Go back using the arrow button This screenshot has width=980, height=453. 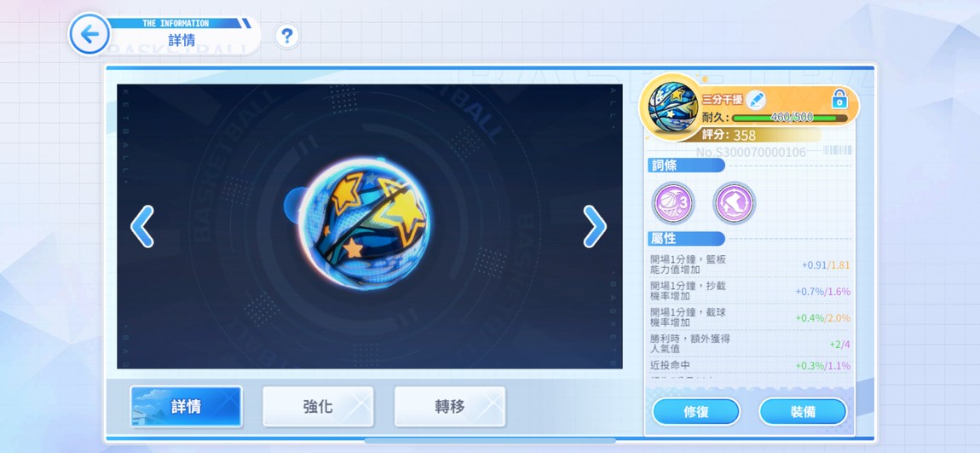click(89, 34)
